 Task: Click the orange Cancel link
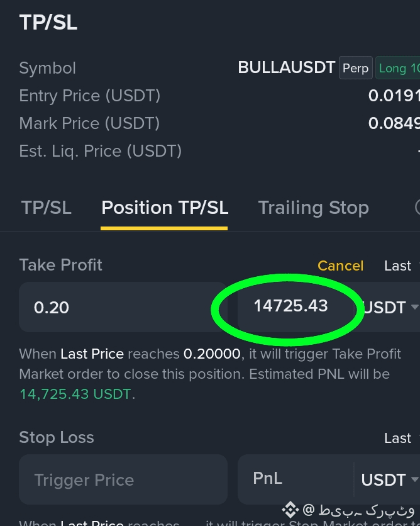pyautogui.click(x=340, y=266)
